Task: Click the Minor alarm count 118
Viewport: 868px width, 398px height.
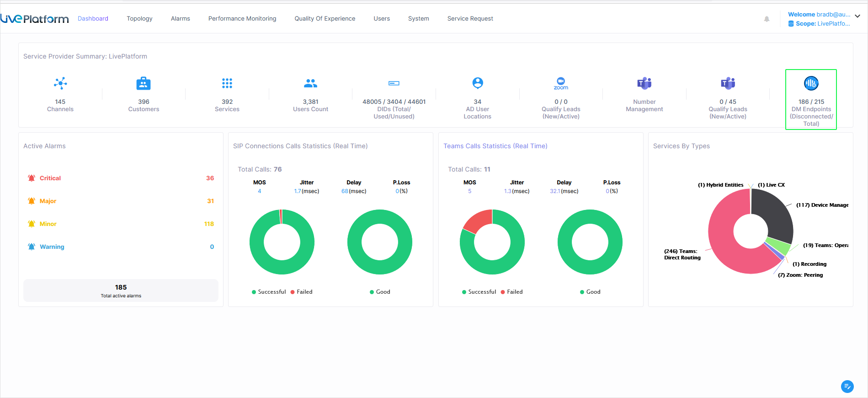Action: pyautogui.click(x=209, y=224)
